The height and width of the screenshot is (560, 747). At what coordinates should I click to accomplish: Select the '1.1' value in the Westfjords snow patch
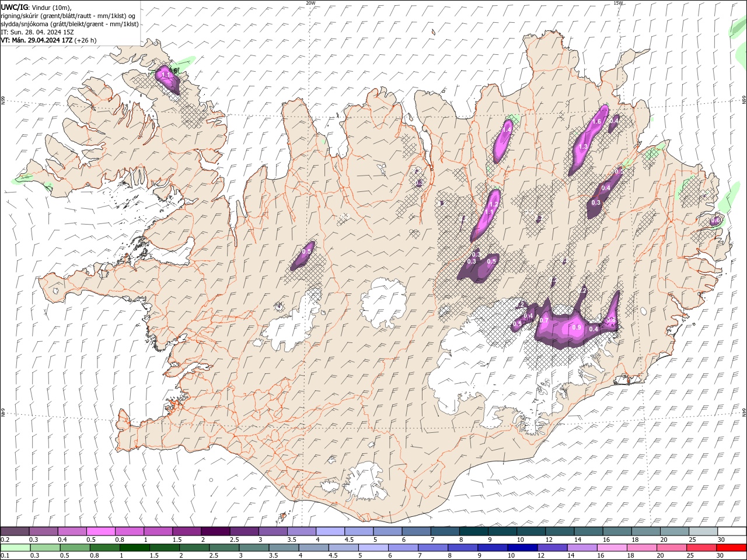point(166,75)
